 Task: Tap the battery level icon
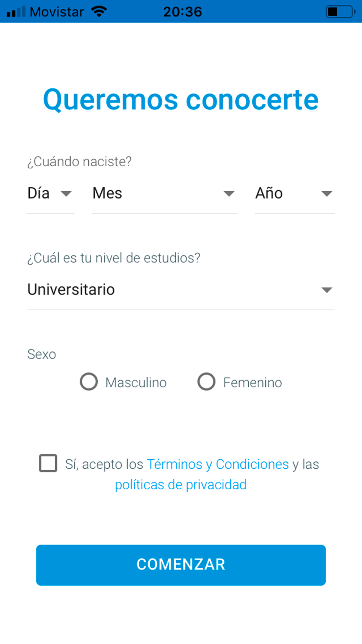pos(341,12)
